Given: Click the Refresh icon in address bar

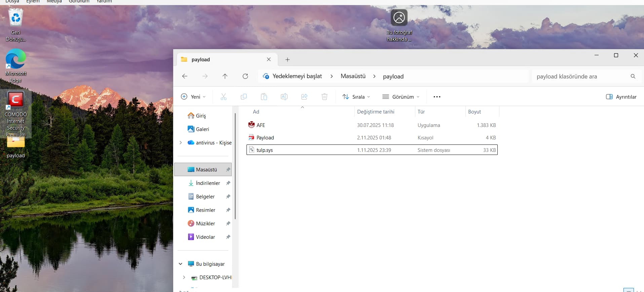Looking at the screenshot, I should pos(245,76).
